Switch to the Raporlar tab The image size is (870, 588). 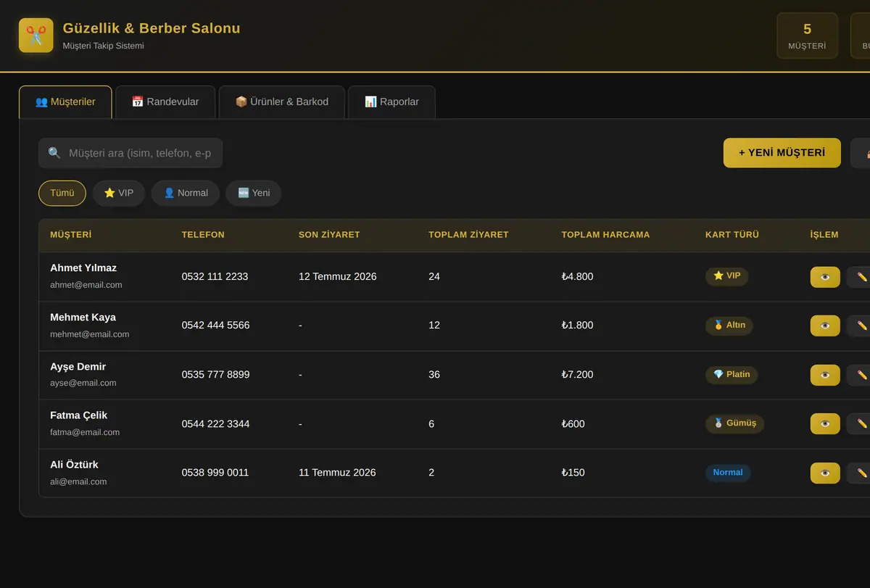pos(391,102)
